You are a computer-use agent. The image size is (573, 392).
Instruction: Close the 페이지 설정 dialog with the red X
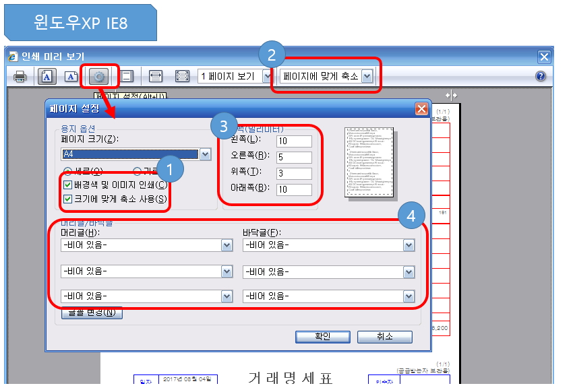click(421, 108)
